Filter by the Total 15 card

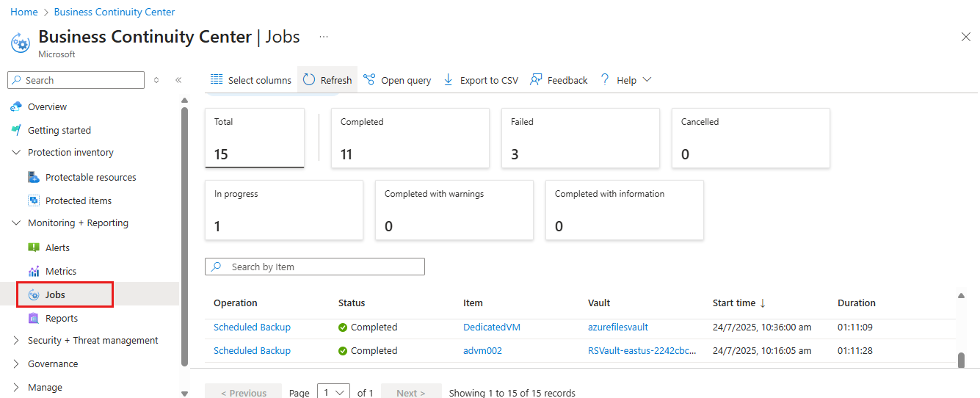pos(255,138)
